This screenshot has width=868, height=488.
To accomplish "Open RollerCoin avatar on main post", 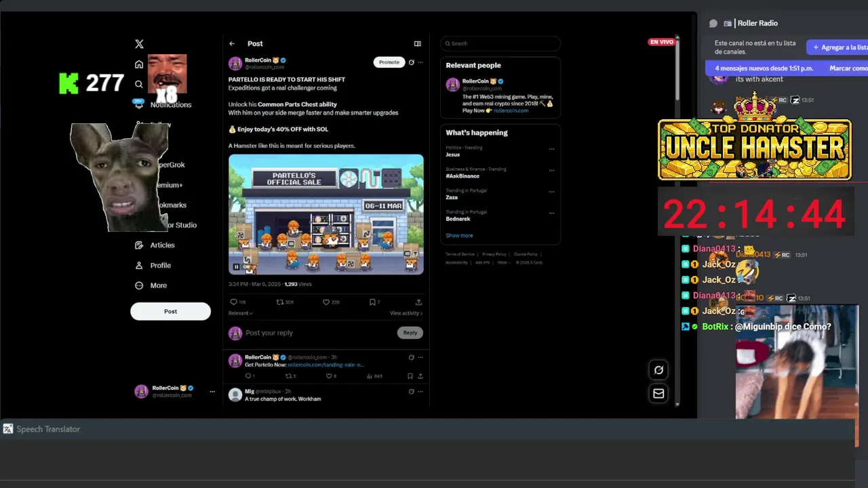I will point(235,64).
